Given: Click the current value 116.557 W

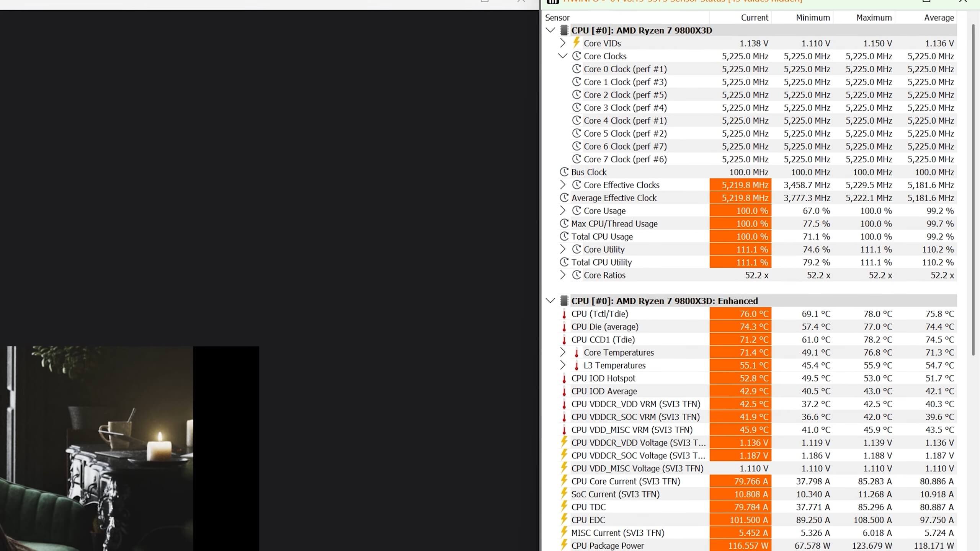Looking at the screenshot, I should 748,546.
